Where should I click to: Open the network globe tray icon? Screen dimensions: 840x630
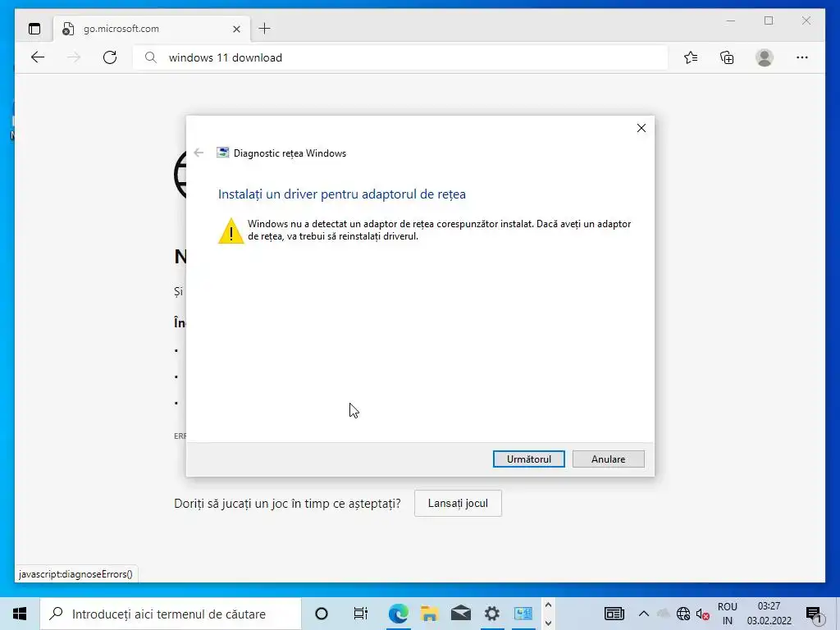click(683, 614)
